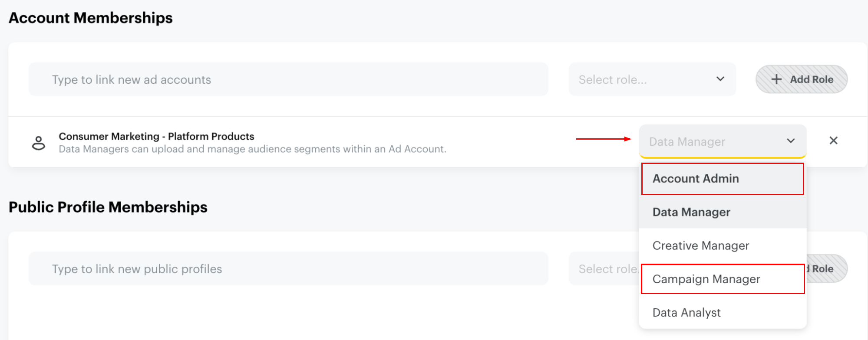The image size is (868, 340).
Task: Click the Public Profile Memberships heading
Action: (108, 207)
